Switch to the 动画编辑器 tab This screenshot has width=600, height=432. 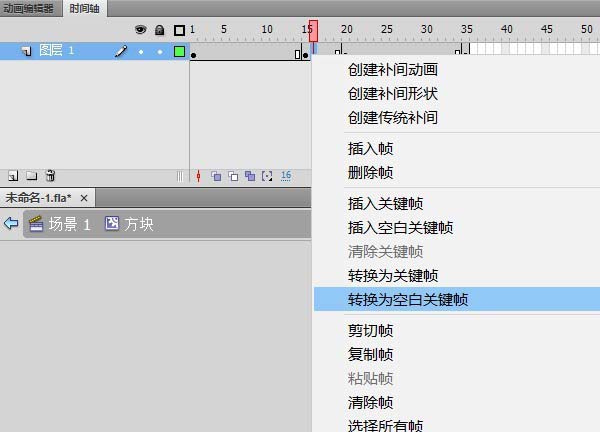[29, 8]
